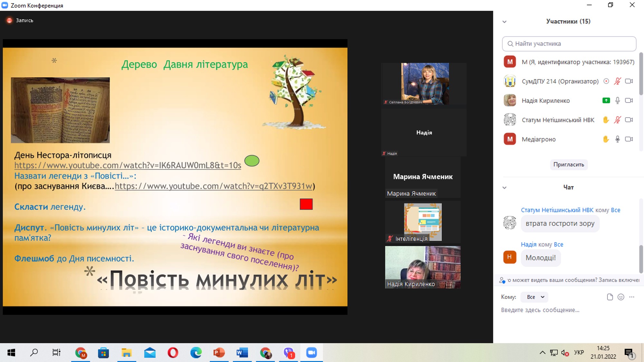Open the Кому recipient dropdown
This screenshot has height=362, width=644.
[x=535, y=297]
